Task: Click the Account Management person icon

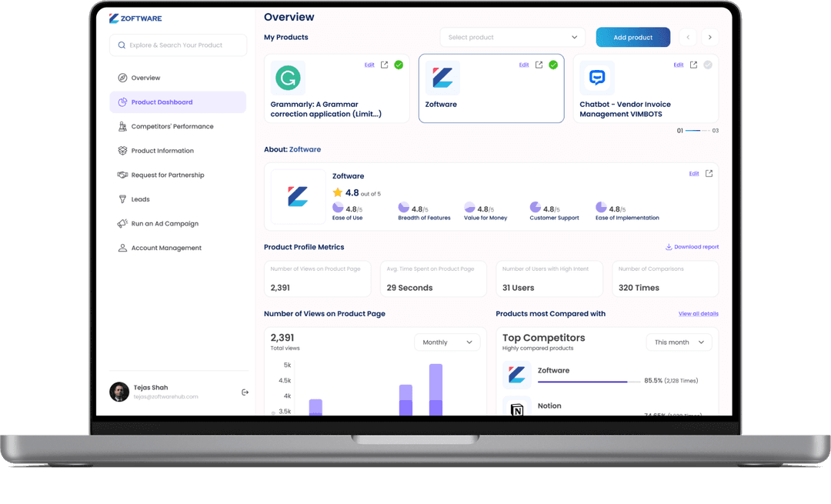Action: [122, 248]
